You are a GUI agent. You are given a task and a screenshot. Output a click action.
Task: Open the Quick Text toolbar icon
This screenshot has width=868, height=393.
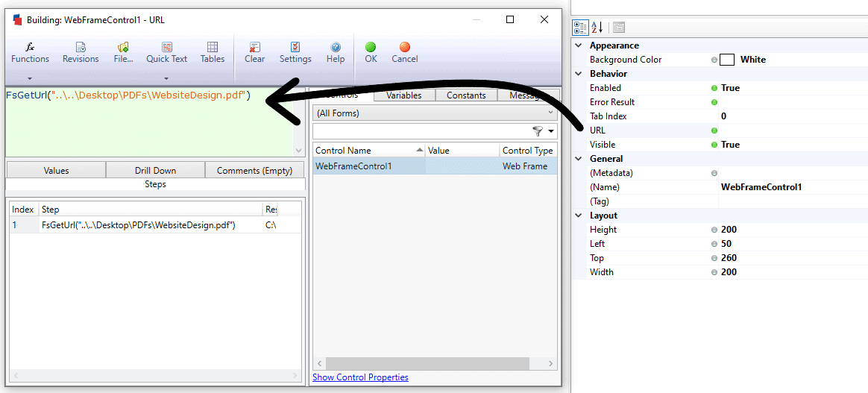point(166,47)
